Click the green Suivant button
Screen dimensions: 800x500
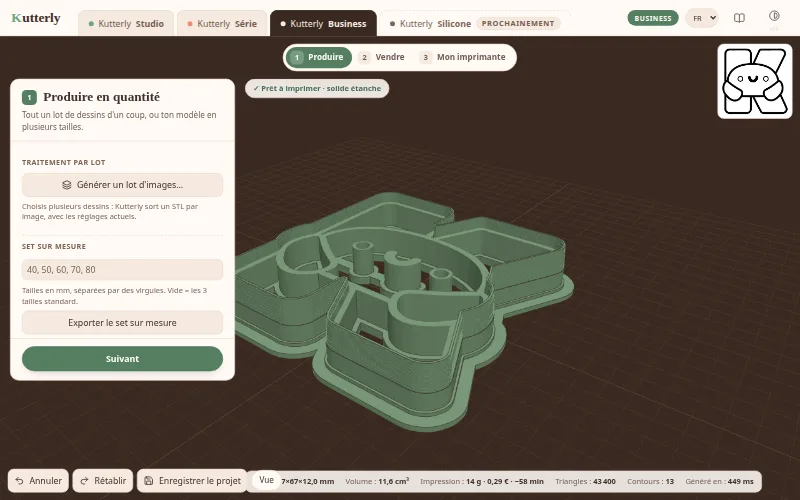[x=122, y=359]
